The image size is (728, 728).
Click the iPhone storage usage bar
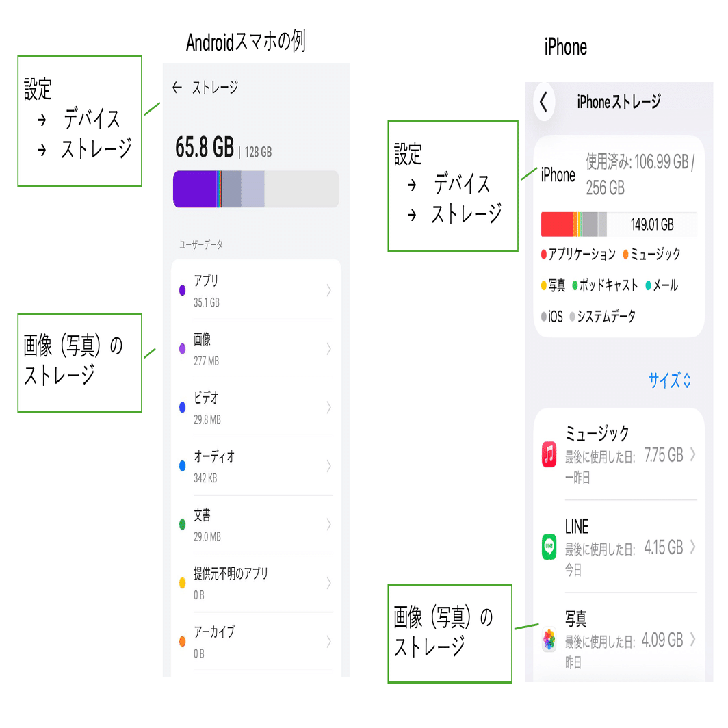pyautogui.click(x=618, y=222)
